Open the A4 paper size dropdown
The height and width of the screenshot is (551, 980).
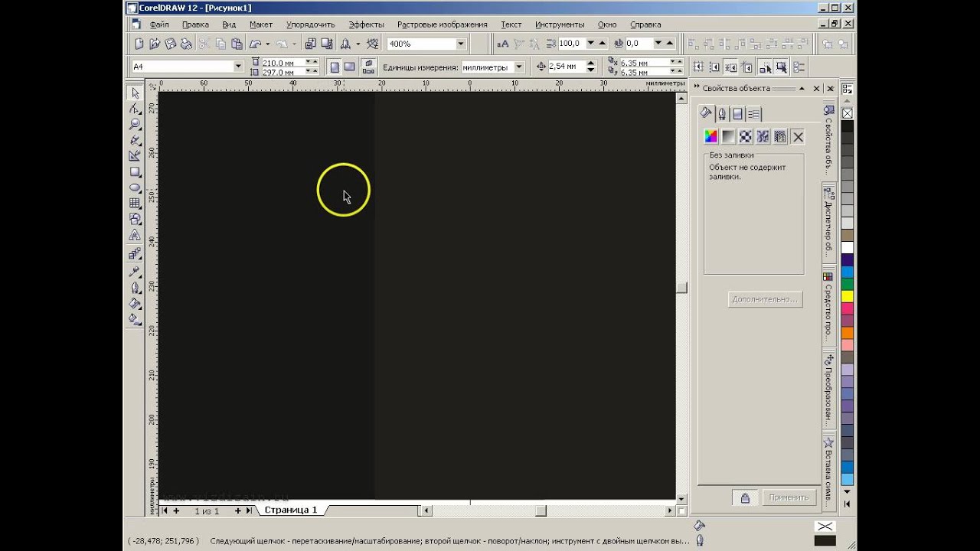coord(237,67)
